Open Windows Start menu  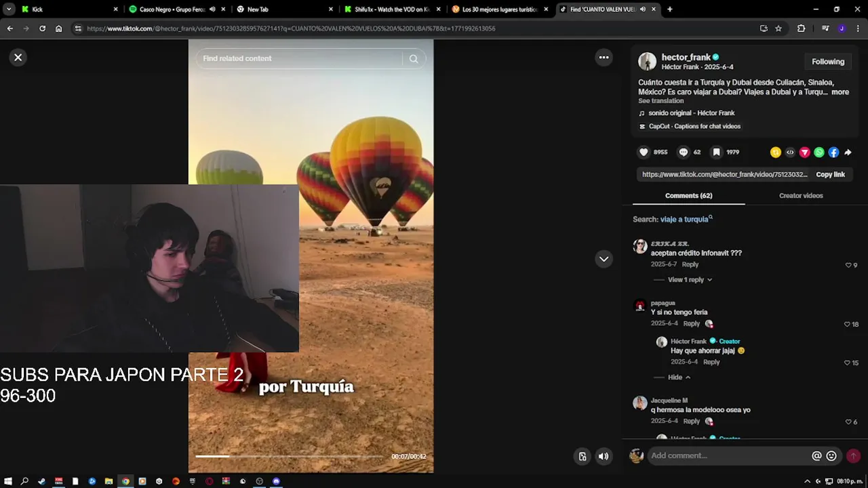pos(8,481)
